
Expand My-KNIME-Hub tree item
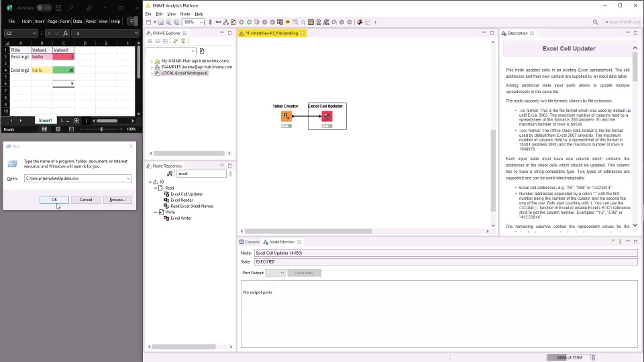[152, 61]
